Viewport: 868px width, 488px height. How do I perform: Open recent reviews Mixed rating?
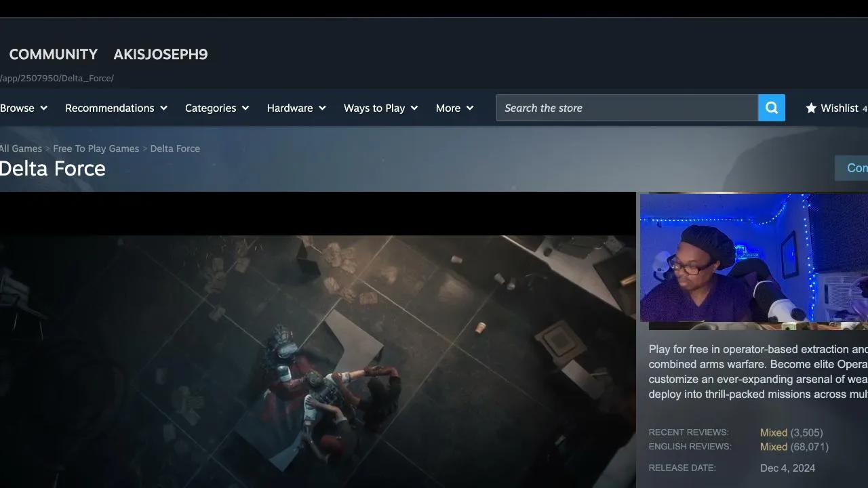click(774, 432)
